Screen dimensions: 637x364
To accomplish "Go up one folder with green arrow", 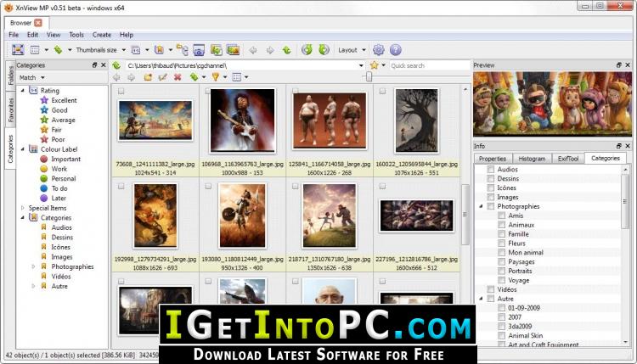I will point(286,50).
